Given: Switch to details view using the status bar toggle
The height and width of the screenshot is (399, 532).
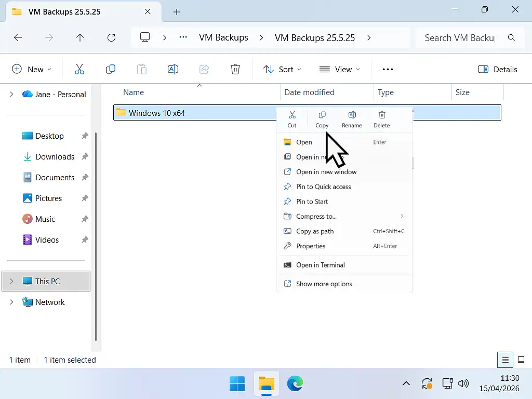Looking at the screenshot, I should 505,360.
